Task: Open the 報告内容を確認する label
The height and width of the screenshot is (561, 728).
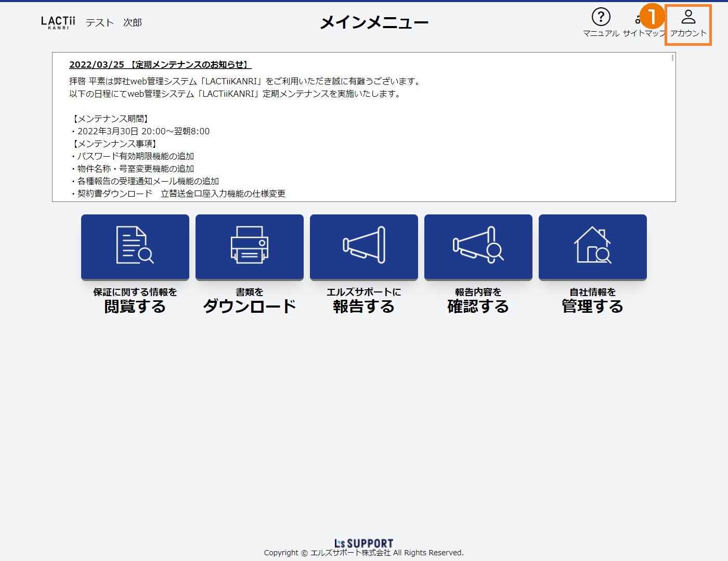Action: (x=478, y=301)
